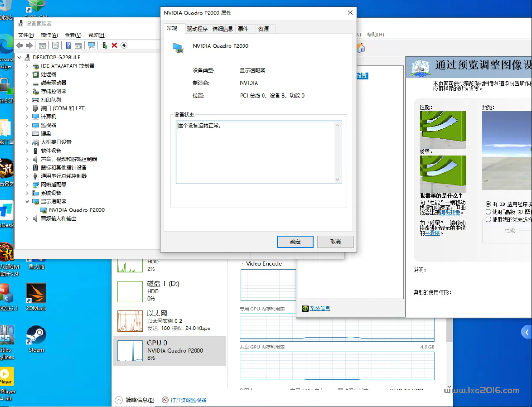The image size is (532, 407).
Task: Select the 声音、视频和游戏控制器 tree item
Action: tap(69, 159)
